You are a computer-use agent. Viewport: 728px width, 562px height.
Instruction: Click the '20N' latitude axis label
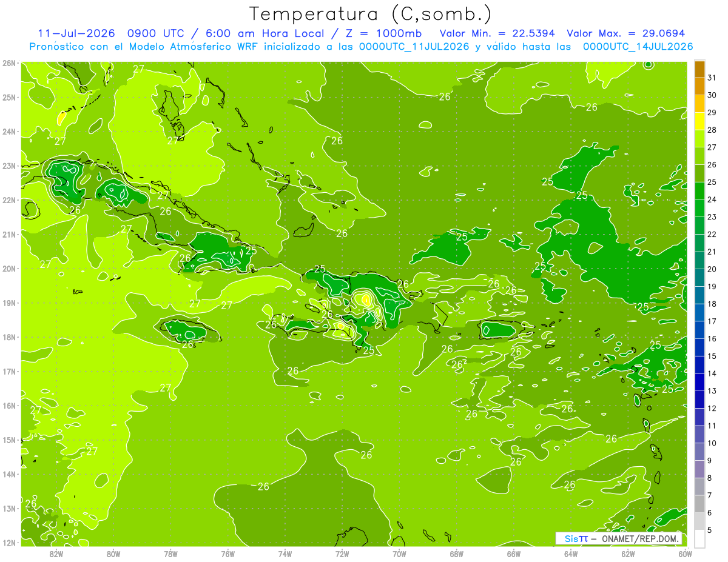pyautogui.click(x=9, y=269)
